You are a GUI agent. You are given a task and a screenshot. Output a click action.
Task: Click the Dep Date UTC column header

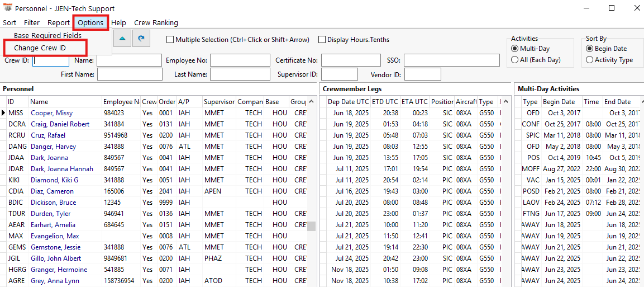pos(348,102)
